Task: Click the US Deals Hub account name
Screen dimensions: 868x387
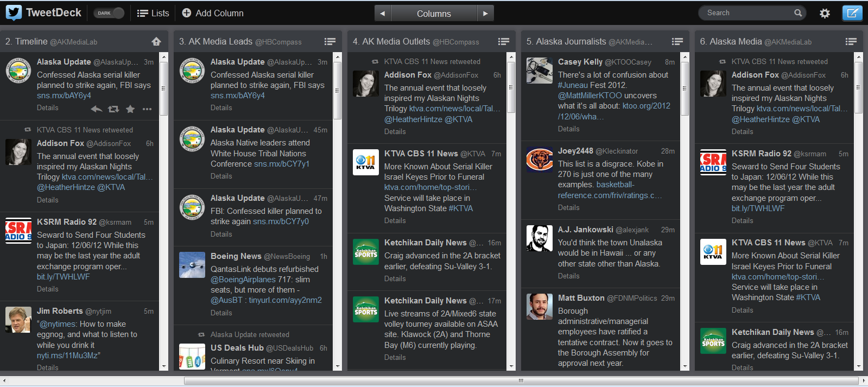Action: (x=237, y=348)
